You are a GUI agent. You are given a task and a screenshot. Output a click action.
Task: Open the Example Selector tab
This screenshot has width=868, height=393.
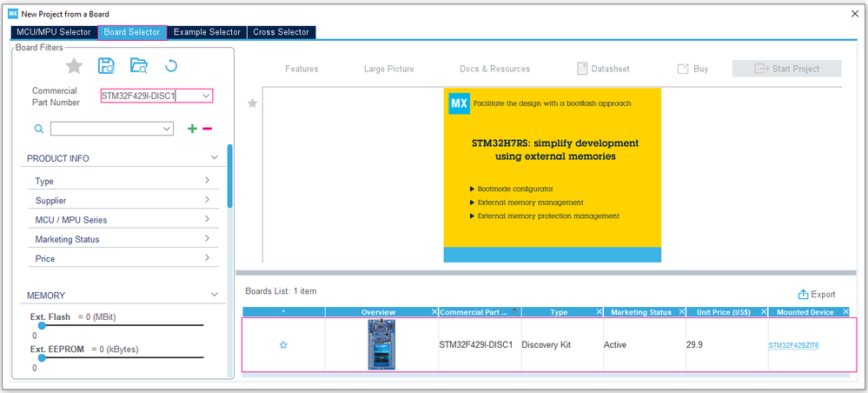point(207,32)
